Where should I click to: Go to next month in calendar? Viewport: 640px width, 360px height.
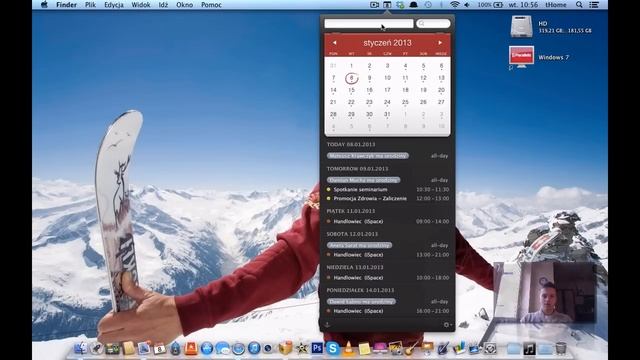point(440,42)
